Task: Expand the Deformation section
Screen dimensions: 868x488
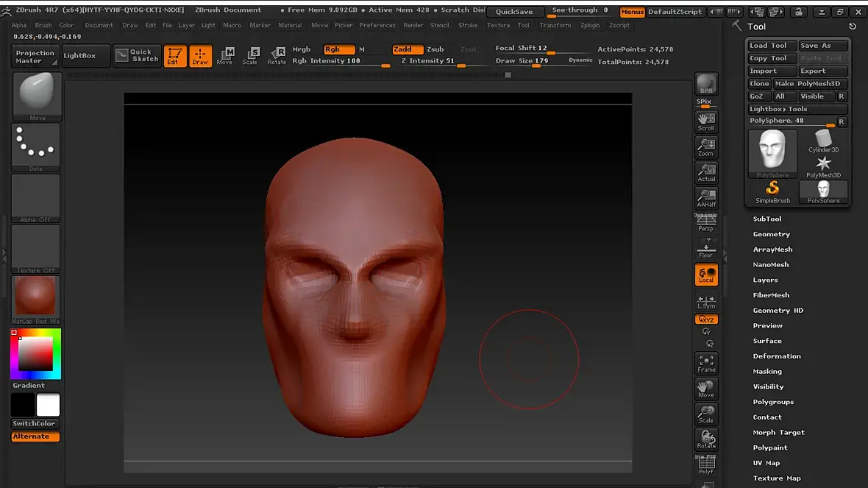Action: pos(777,356)
